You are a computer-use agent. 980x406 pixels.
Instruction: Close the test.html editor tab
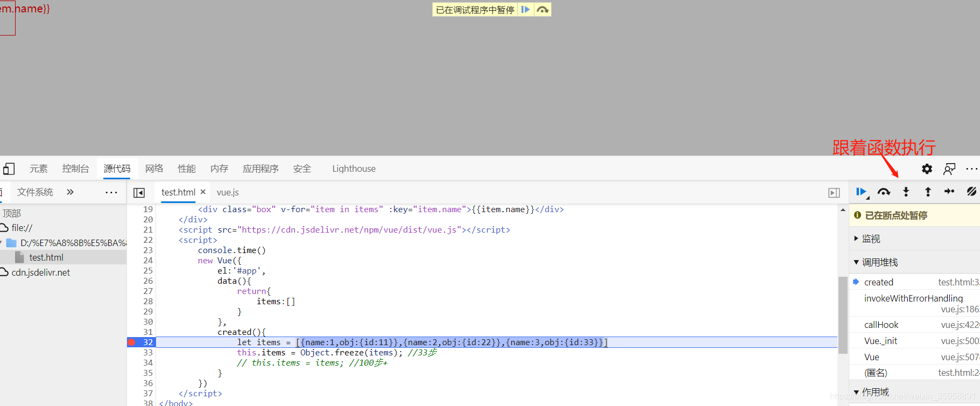203,192
